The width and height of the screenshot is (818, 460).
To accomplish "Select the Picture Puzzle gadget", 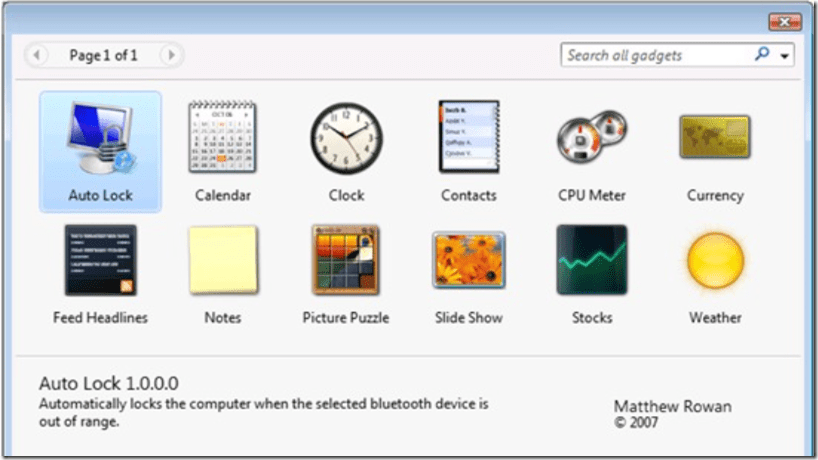I will (346, 260).
